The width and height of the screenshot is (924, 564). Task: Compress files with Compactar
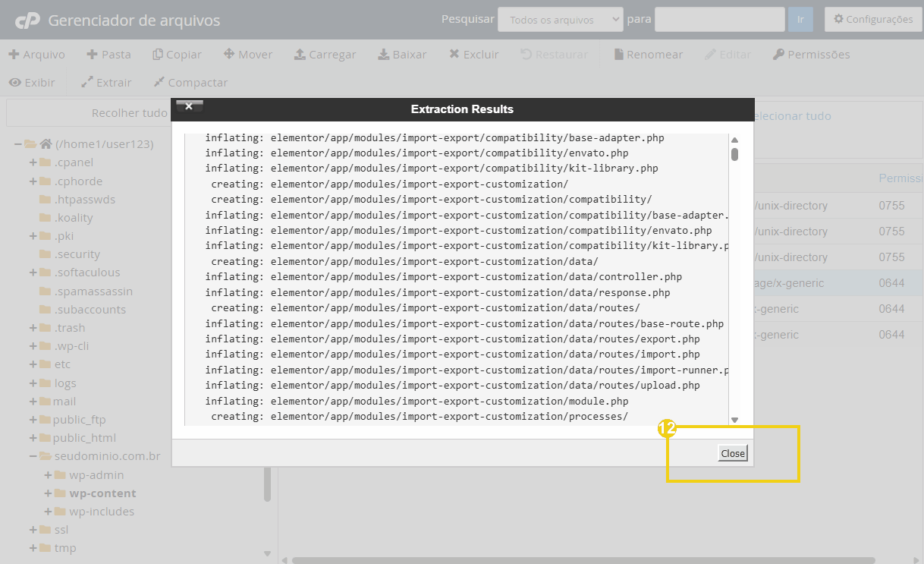(x=190, y=83)
